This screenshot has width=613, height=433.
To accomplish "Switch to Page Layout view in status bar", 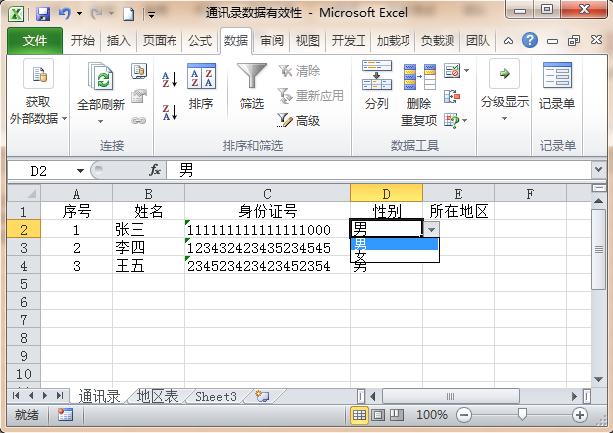I will tap(378, 414).
